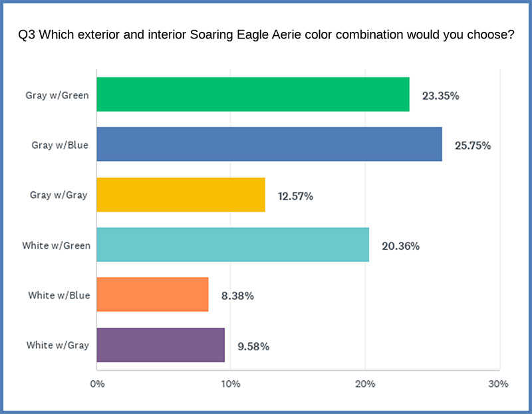This screenshot has width=532, height=414.
Task: Select the purple White w/Gray bar
Action: [160, 345]
